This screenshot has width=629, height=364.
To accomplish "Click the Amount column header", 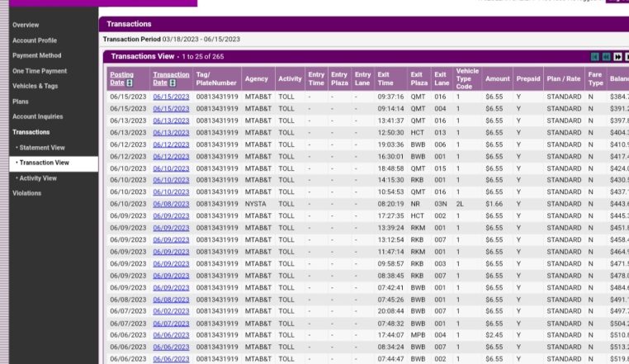I will (498, 78).
